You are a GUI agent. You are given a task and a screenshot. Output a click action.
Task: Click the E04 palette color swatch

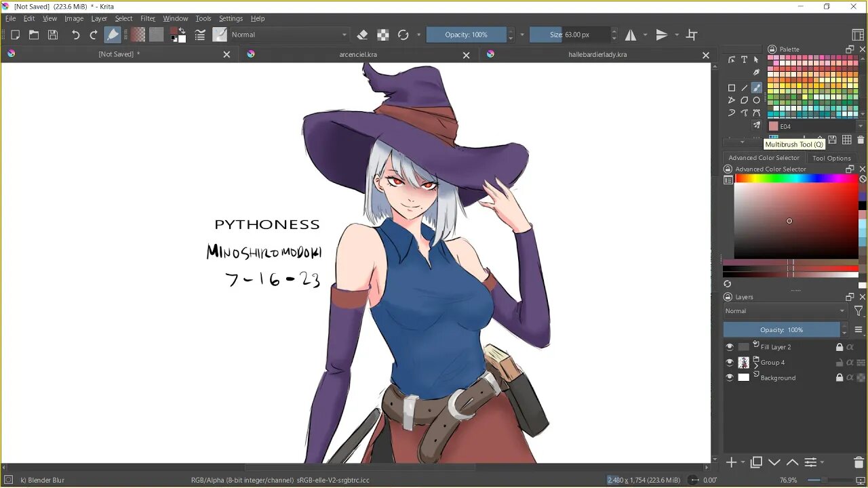(x=774, y=127)
